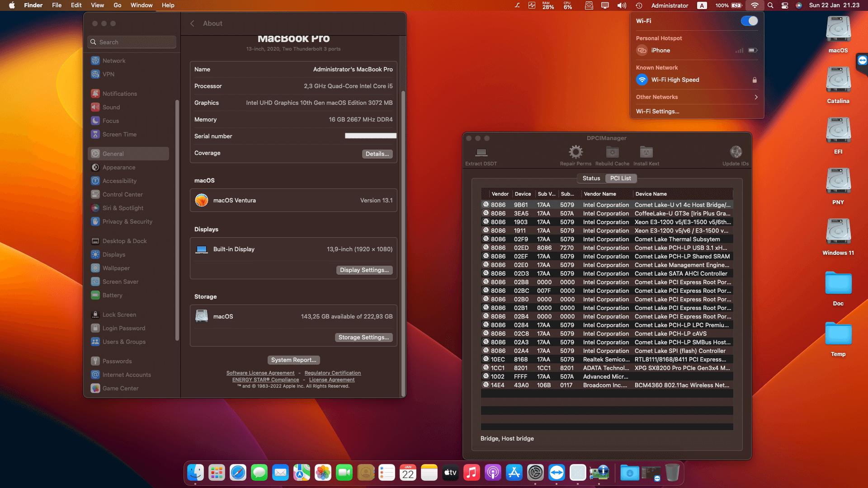Open Mail app in Dock
Viewport: 868px width, 488px height.
(x=281, y=473)
